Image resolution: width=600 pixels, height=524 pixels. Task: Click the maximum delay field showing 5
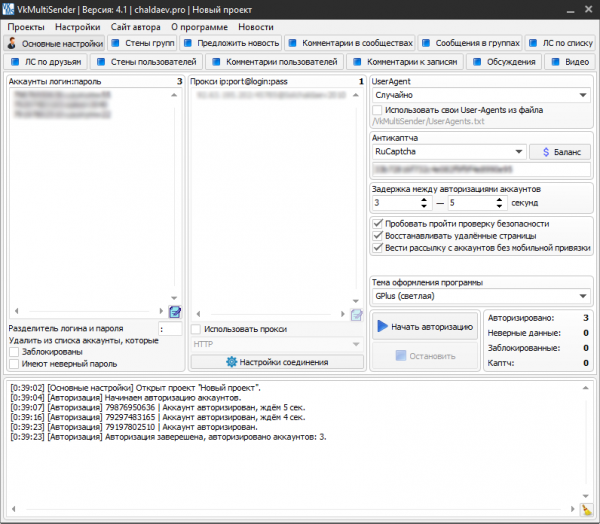(472, 202)
